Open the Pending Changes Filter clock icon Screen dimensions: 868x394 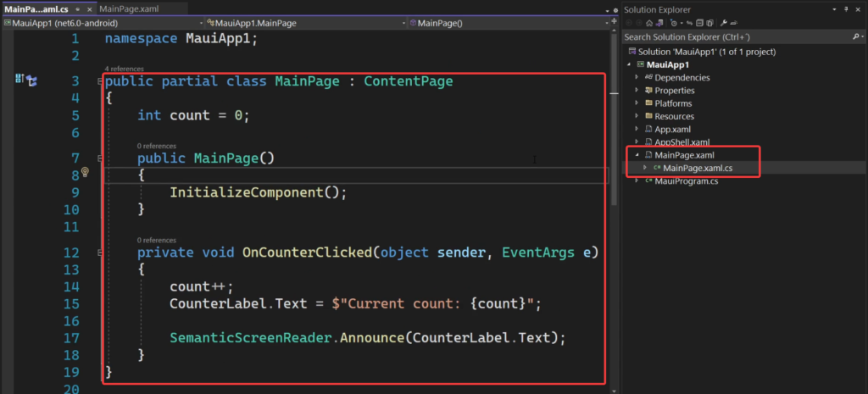(674, 23)
